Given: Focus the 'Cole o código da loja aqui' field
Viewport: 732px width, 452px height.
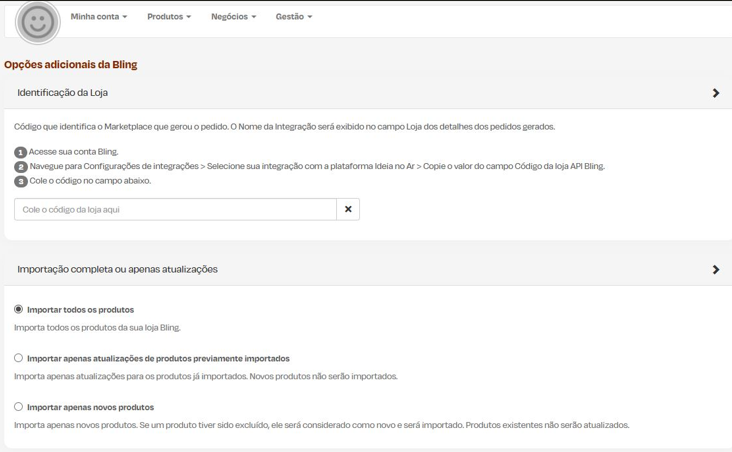Looking at the screenshot, I should click(x=175, y=210).
